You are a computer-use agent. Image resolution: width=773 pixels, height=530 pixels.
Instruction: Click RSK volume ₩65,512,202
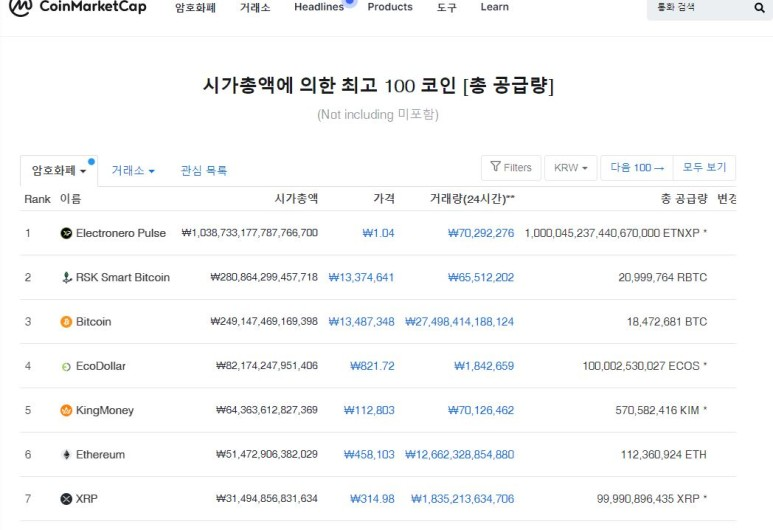[481, 278]
